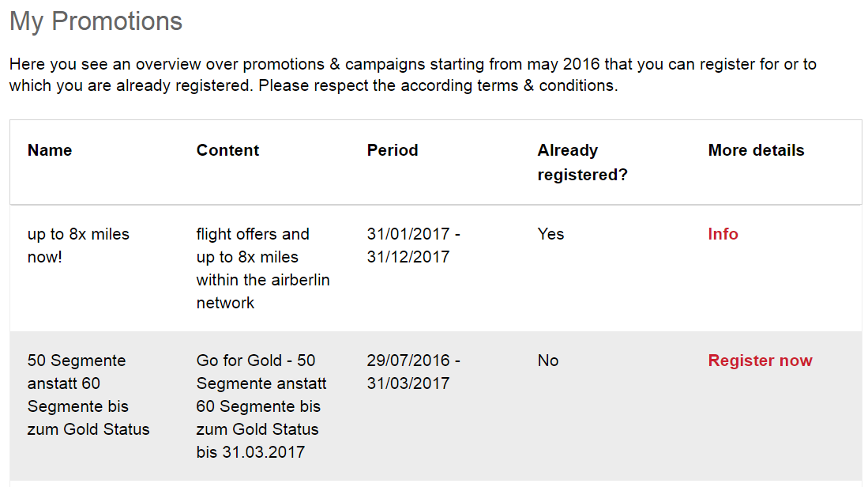The height and width of the screenshot is (487, 868).
Task: Click the 'airberlin network' text in first row
Action: pos(263,292)
